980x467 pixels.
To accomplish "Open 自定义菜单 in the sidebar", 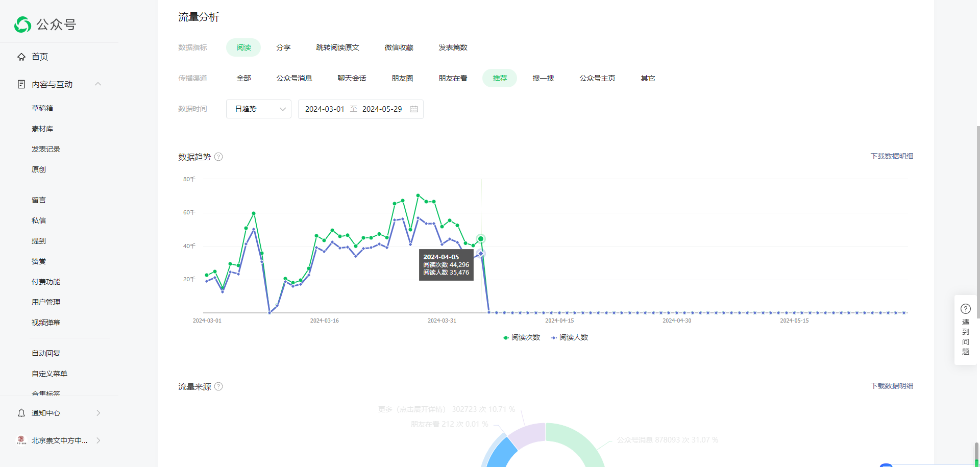I will (50, 374).
